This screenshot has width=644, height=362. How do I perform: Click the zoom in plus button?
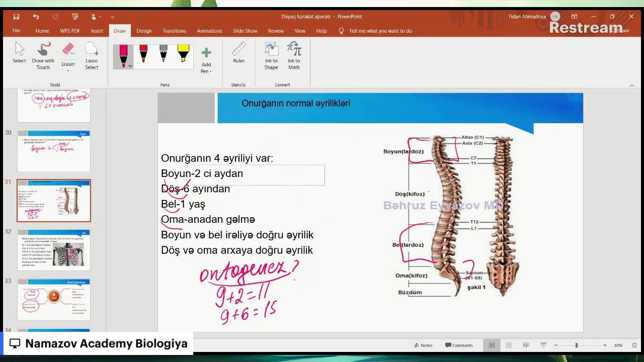(x=605, y=345)
